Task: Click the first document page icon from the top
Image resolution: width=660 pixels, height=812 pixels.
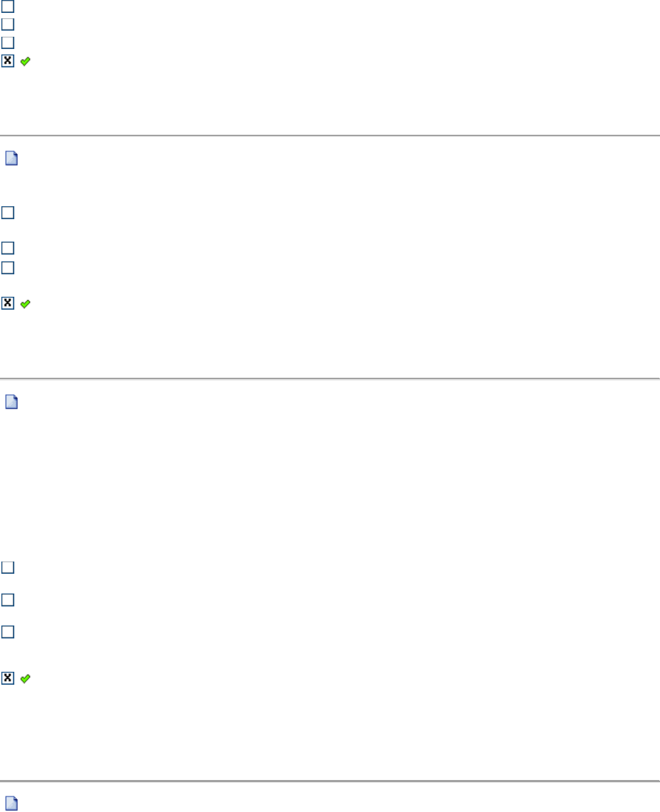Action: [12, 159]
